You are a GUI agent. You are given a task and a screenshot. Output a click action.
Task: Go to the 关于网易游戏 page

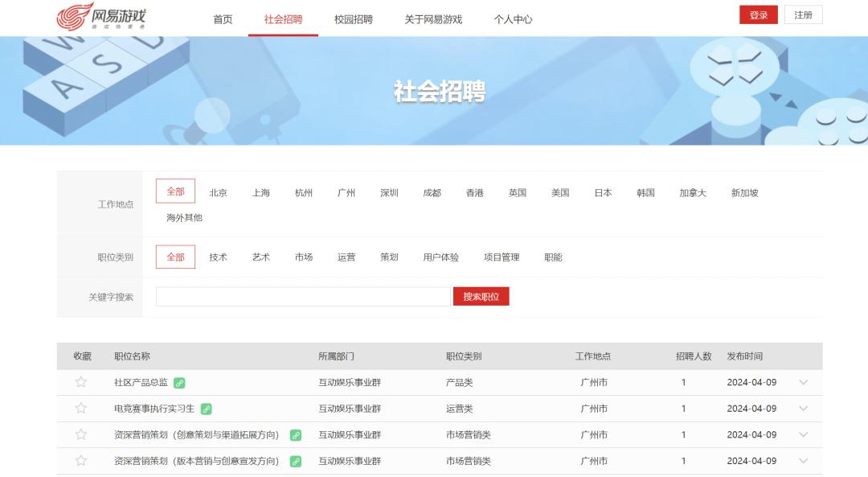[x=433, y=19]
